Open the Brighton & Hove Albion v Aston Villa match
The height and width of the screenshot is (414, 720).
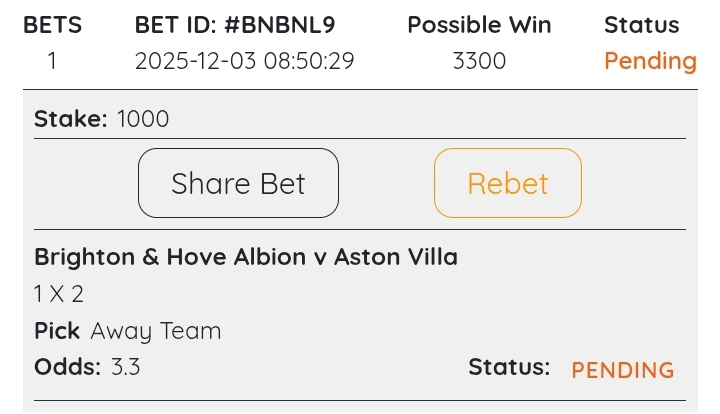tap(246, 257)
